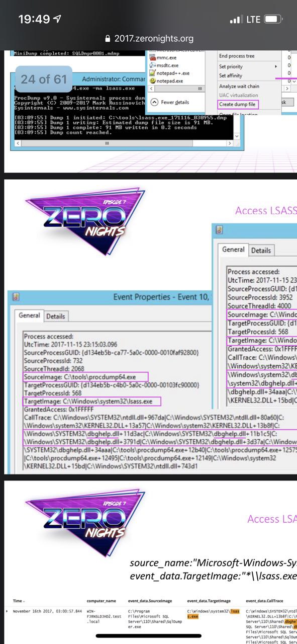The width and height of the screenshot is (297, 644).
Task: Choose Set affinity from context menu
Action: [x=231, y=75]
